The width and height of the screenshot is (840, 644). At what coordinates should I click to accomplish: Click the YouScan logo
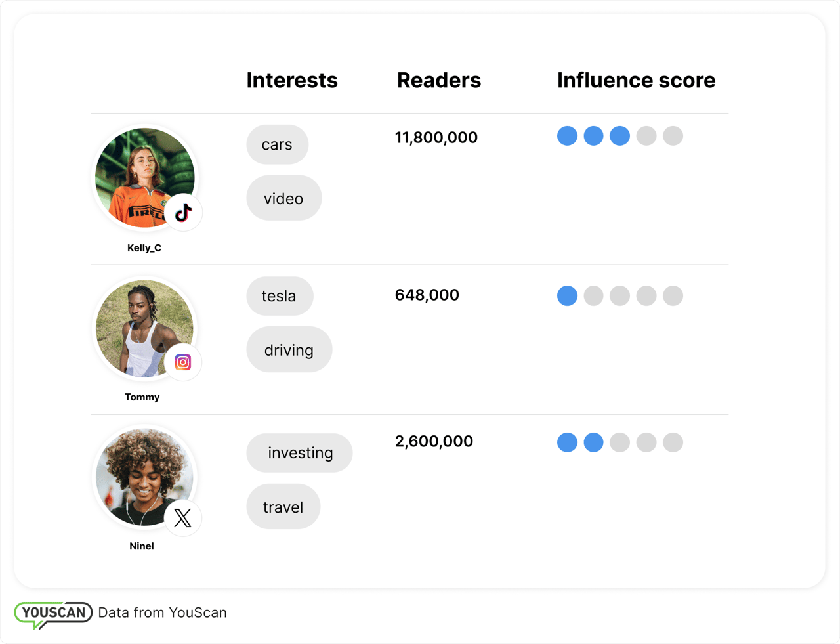53,613
